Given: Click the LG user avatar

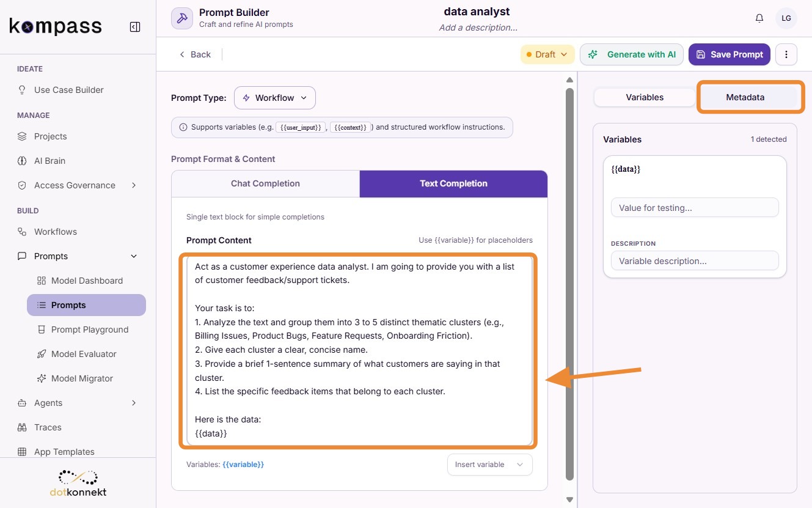Looking at the screenshot, I should pos(786,18).
